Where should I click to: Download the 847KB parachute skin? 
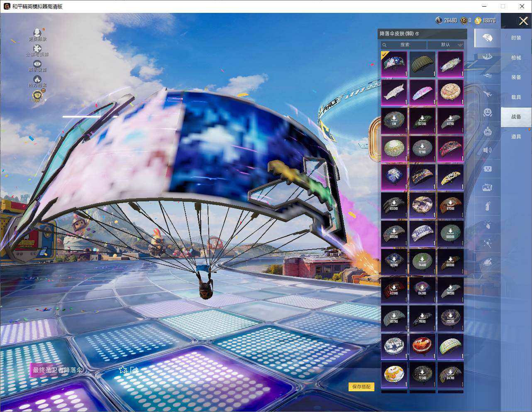[451, 375]
